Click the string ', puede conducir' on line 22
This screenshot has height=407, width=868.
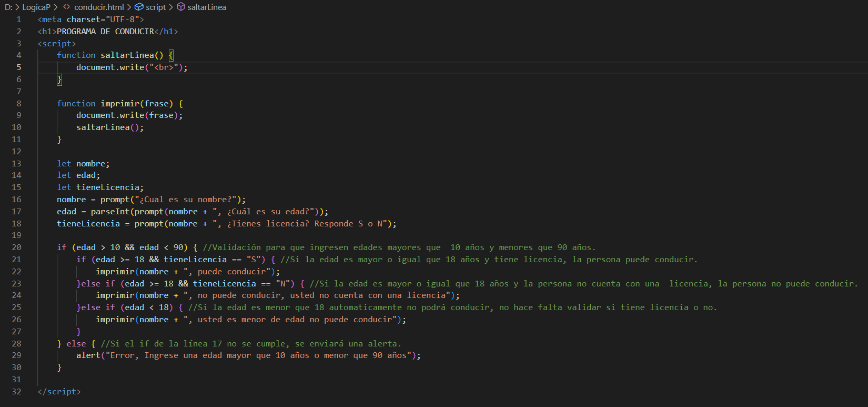click(227, 272)
